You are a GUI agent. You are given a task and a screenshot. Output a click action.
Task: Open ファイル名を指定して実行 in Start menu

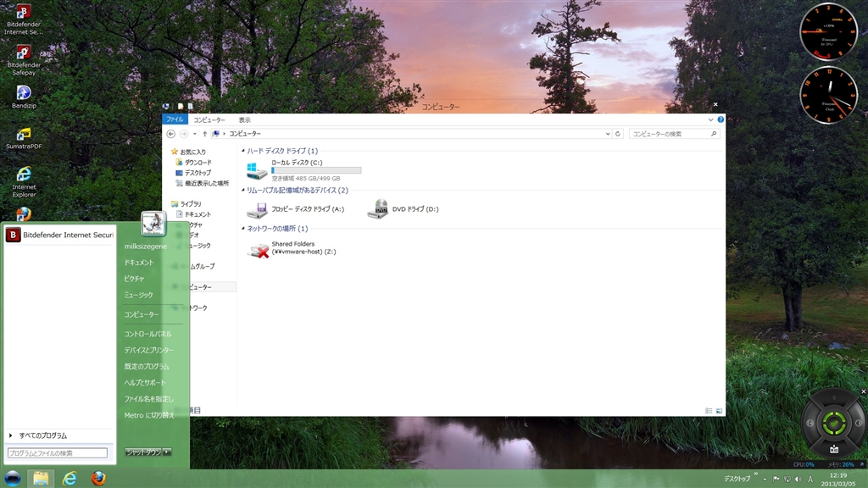[x=148, y=398]
